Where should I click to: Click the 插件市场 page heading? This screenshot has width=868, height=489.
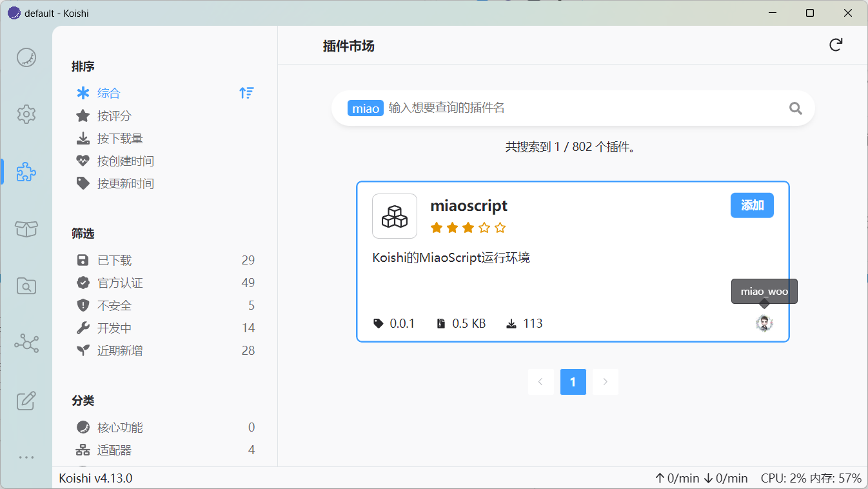(x=349, y=46)
